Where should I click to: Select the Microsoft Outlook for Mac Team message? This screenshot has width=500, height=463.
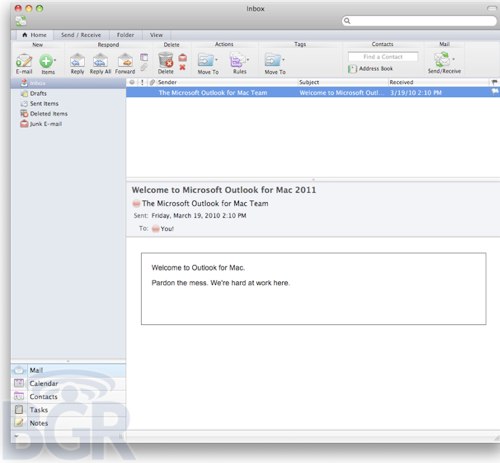pyautogui.click(x=313, y=93)
